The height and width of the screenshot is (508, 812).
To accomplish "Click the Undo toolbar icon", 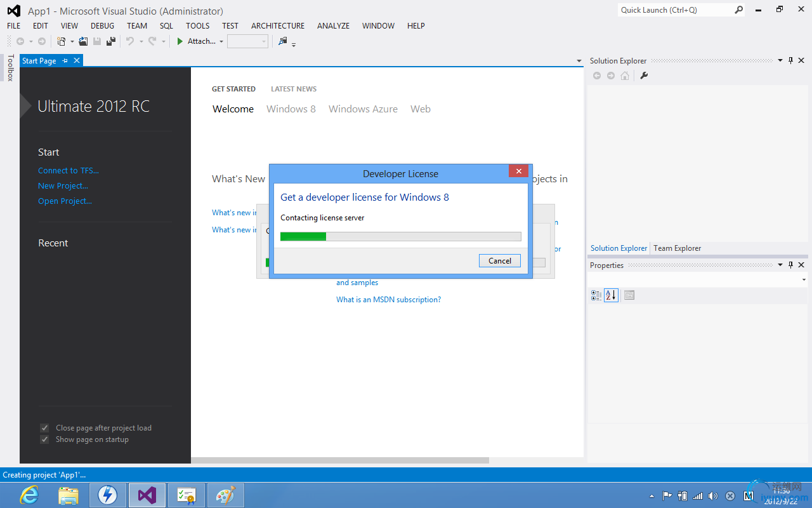I will 130,41.
